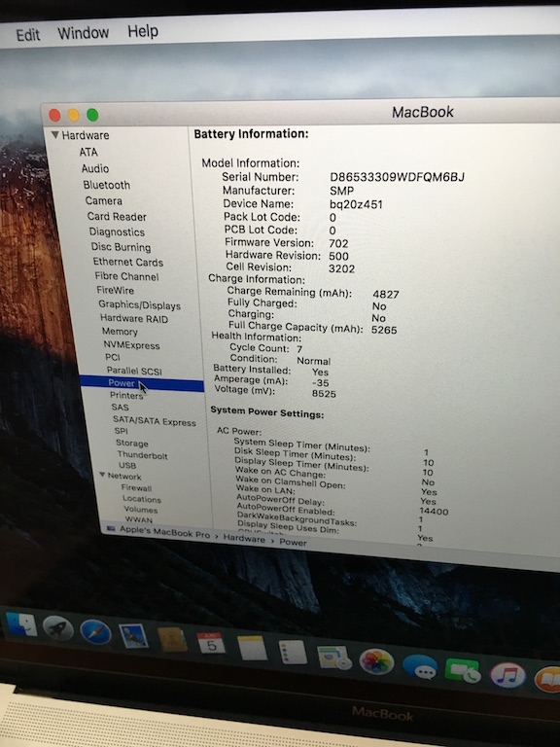This screenshot has width=560, height=747.
Task: Open Photos pinwheel icon in Dock
Action: coord(376,661)
